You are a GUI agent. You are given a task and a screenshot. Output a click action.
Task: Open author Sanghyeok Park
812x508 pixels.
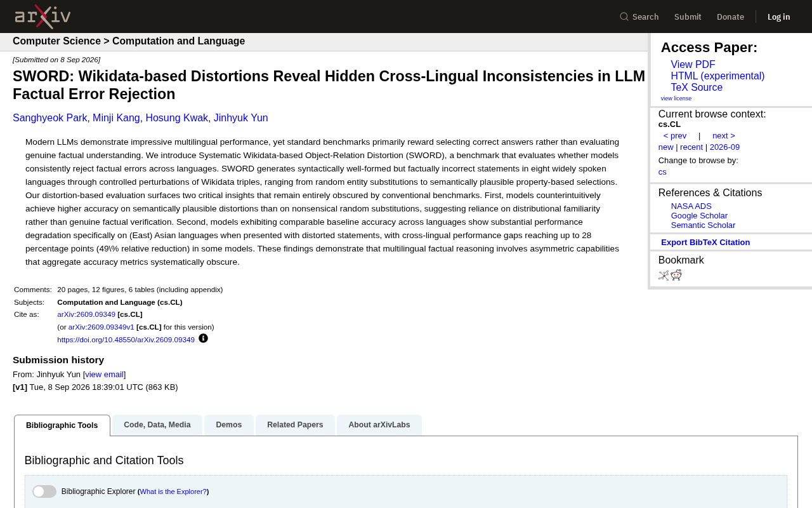(x=50, y=118)
